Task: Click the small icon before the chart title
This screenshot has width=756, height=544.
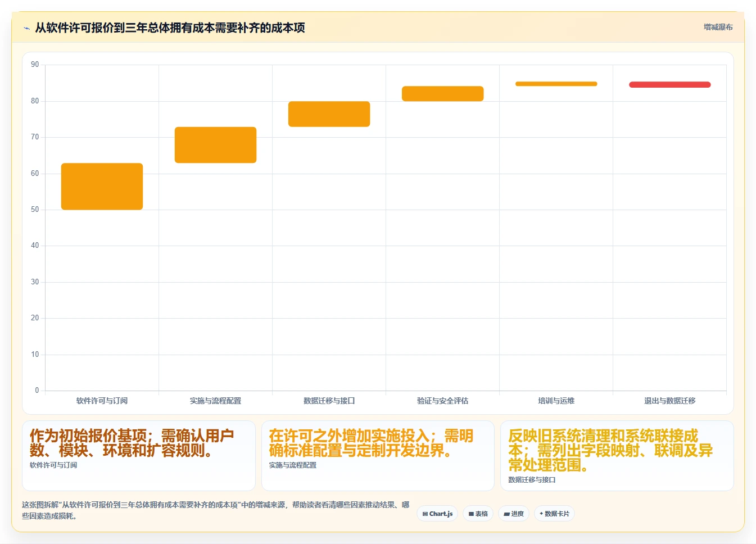Action: coord(26,28)
